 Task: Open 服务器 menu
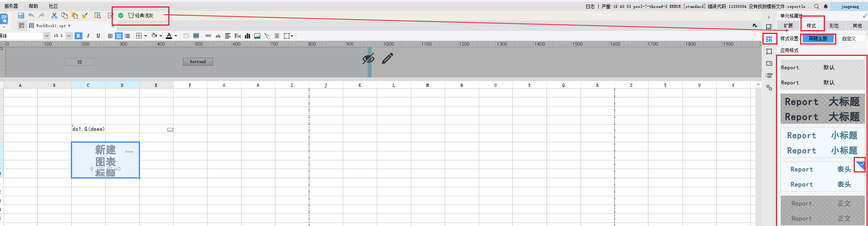click(x=11, y=6)
